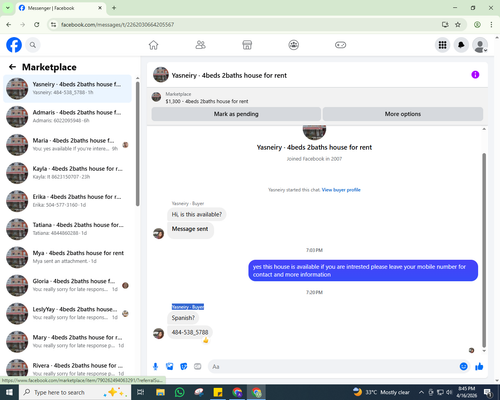Choose a GIF icon
This screenshot has height=400, width=500.
click(198, 366)
